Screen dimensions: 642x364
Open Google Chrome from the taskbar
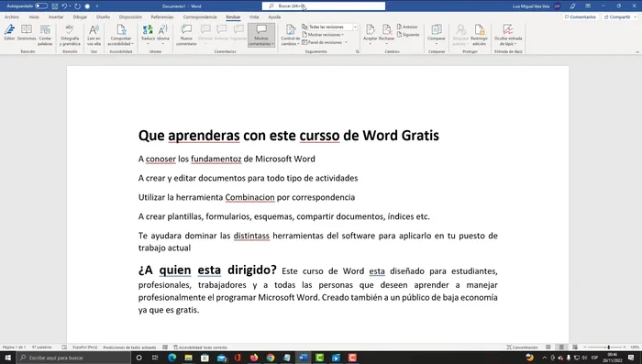(x=271, y=358)
